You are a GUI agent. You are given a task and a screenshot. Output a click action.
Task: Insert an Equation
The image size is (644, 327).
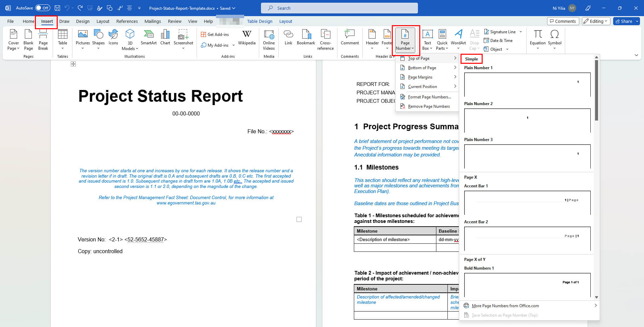pos(537,38)
